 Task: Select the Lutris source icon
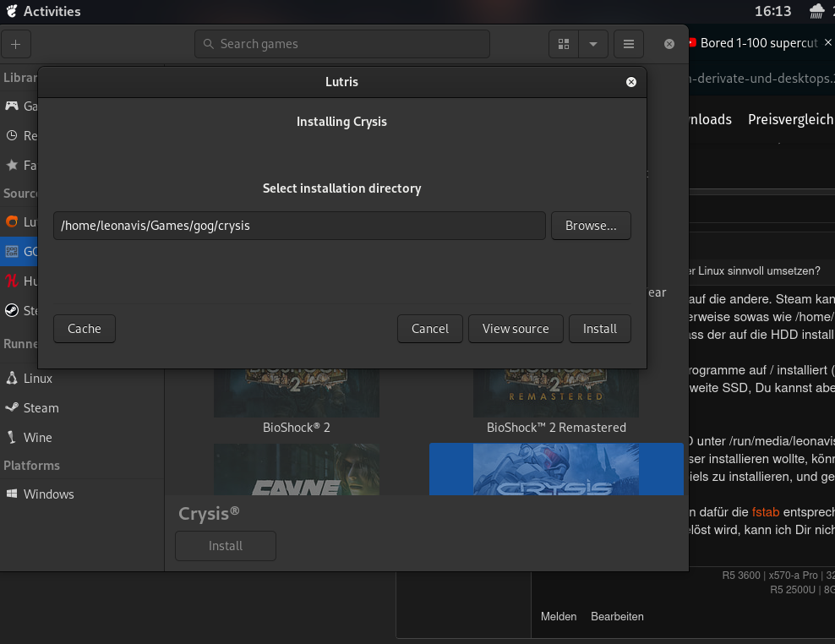[12, 221]
